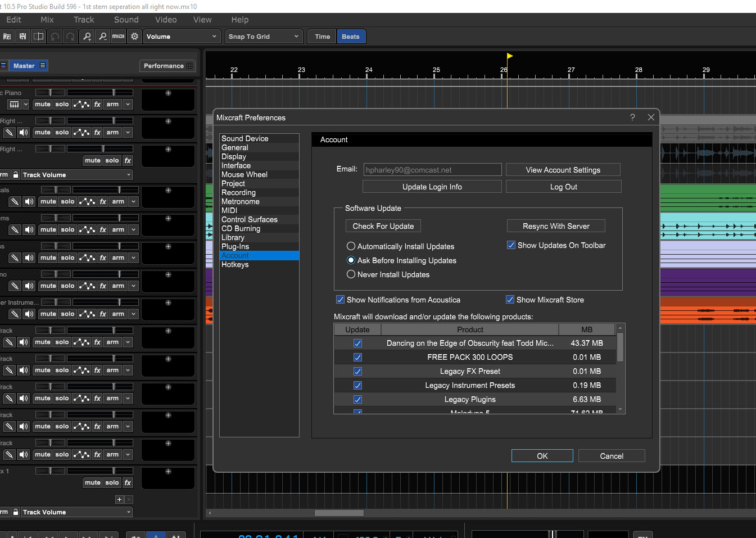756x538 pixels.
Task: Click the dashed-rectangle selection toolbar icon
Action: coord(38,37)
